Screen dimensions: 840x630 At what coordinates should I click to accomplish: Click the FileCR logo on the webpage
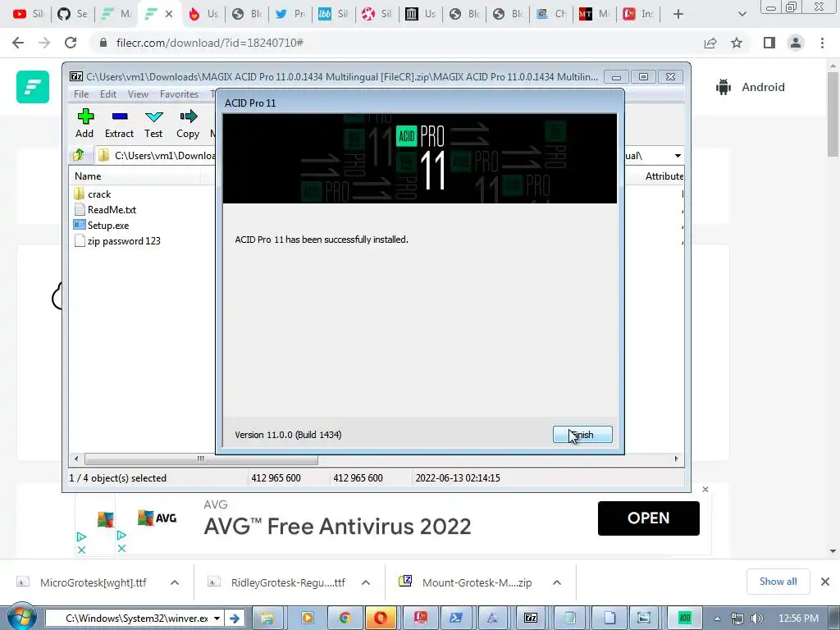pos(33,87)
